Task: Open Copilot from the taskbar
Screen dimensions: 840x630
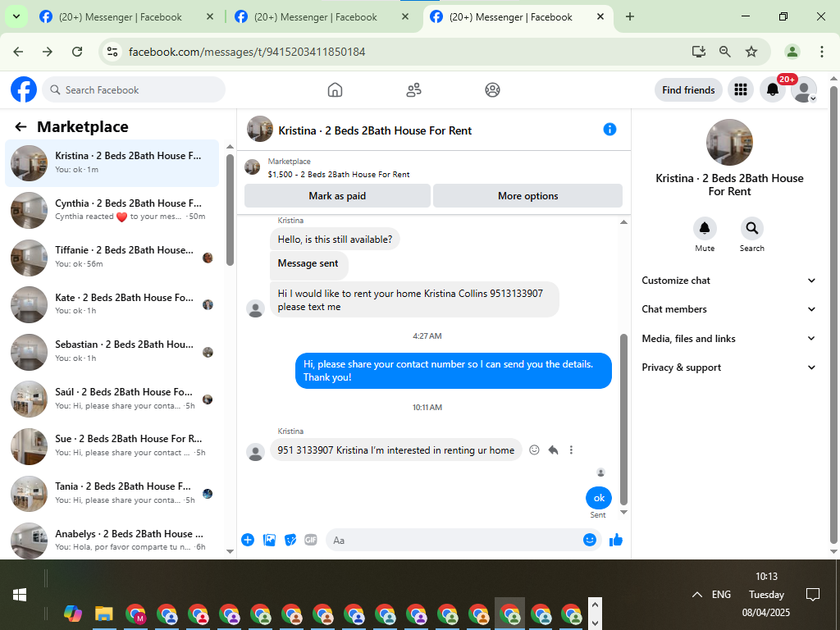Action: (73, 614)
